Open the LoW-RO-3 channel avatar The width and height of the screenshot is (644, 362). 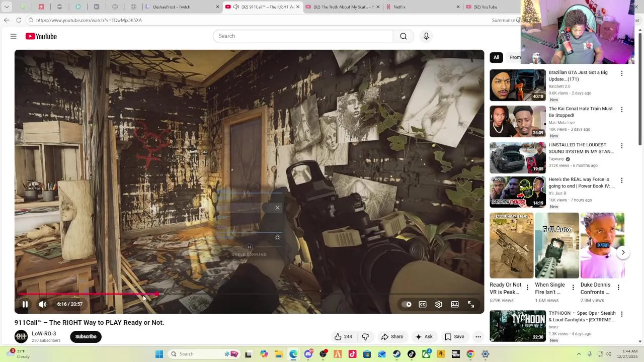(x=21, y=337)
